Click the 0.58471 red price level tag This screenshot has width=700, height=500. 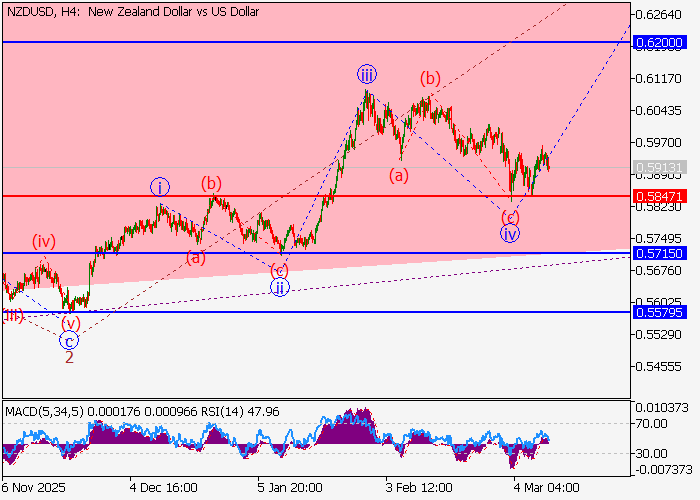658,196
